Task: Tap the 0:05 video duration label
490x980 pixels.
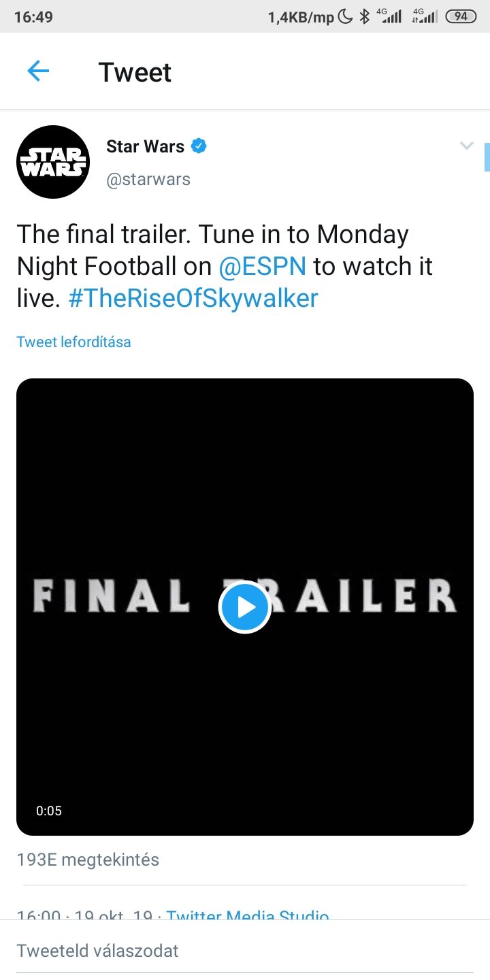Action: point(49,811)
